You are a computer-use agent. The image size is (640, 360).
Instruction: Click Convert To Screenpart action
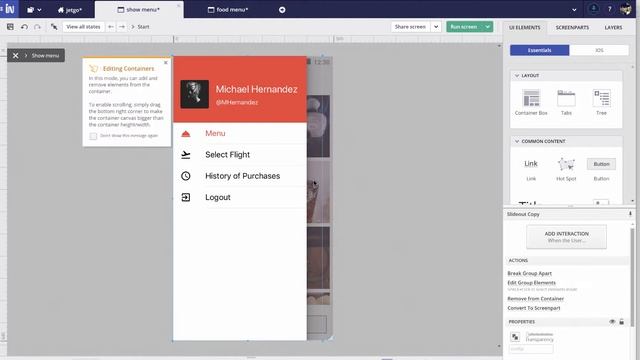pyautogui.click(x=534, y=308)
